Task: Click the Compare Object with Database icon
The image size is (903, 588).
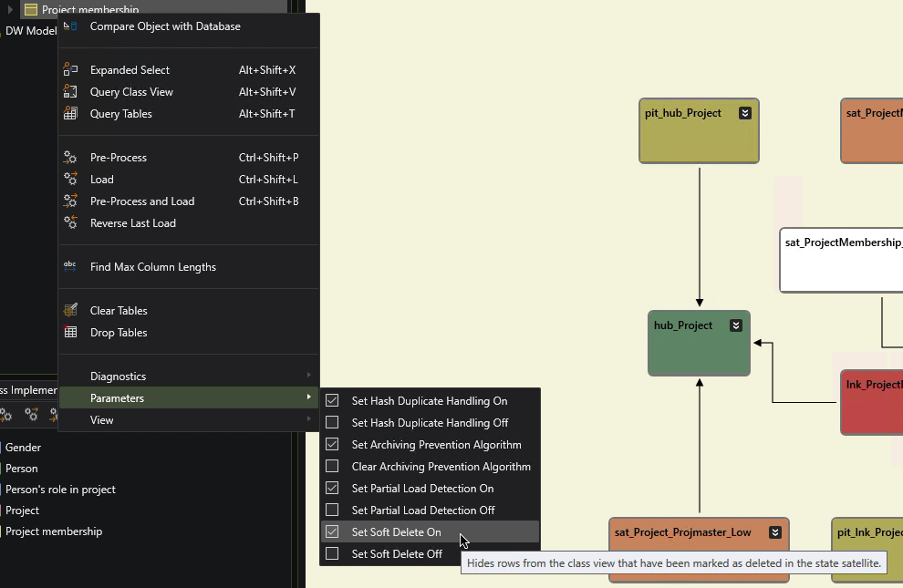Action: tap(70, 26)
